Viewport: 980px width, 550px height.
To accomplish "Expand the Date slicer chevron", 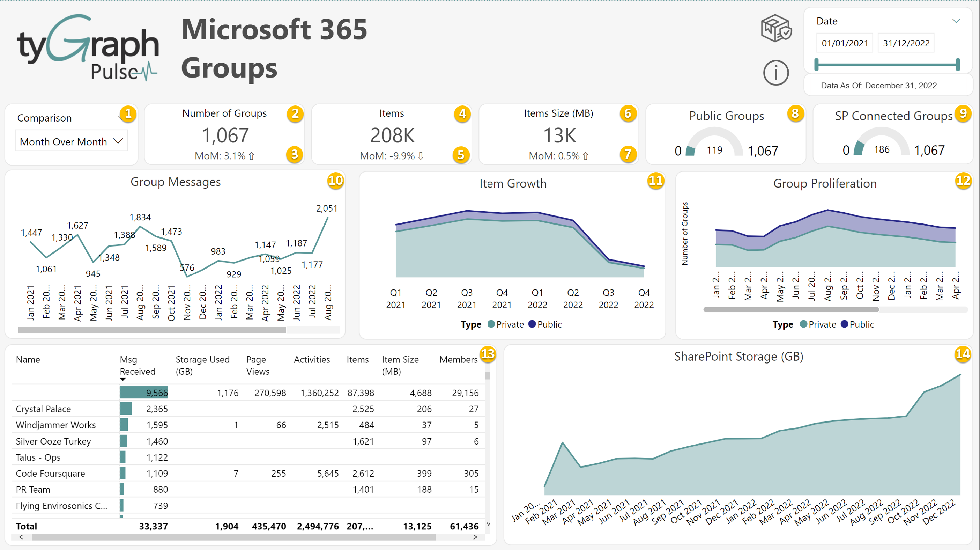I will point(956,21).
